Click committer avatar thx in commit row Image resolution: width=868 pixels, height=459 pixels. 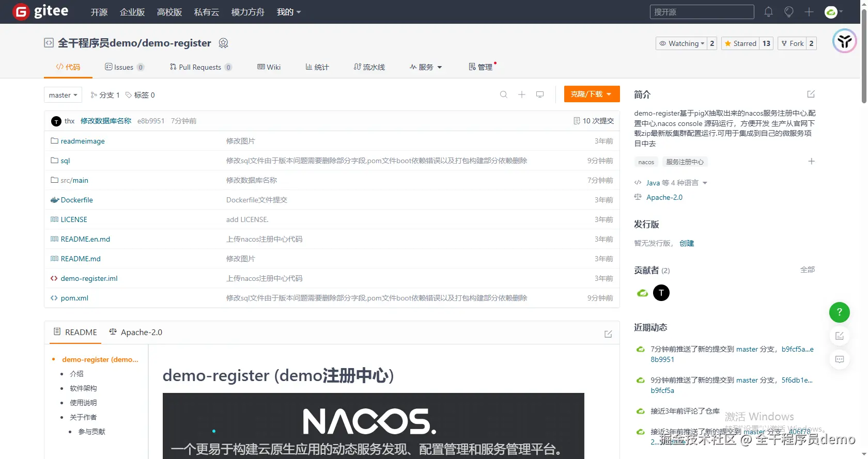(56, 121)
